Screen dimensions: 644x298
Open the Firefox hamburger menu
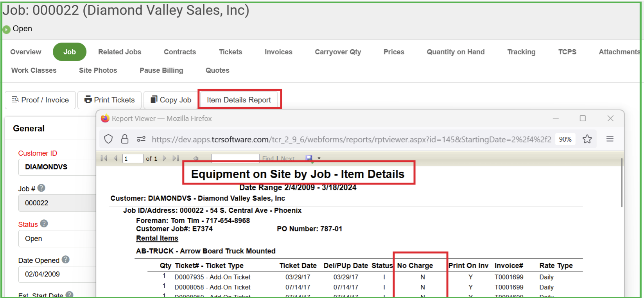[610, 139]
